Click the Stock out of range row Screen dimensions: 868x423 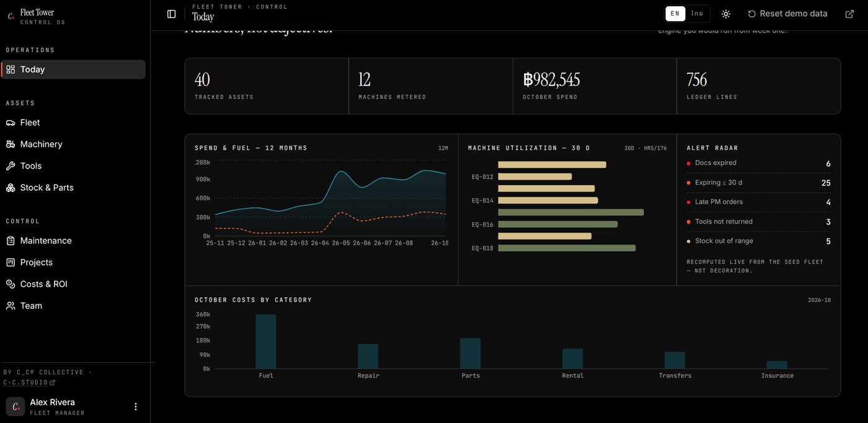(x=759, y=242)
